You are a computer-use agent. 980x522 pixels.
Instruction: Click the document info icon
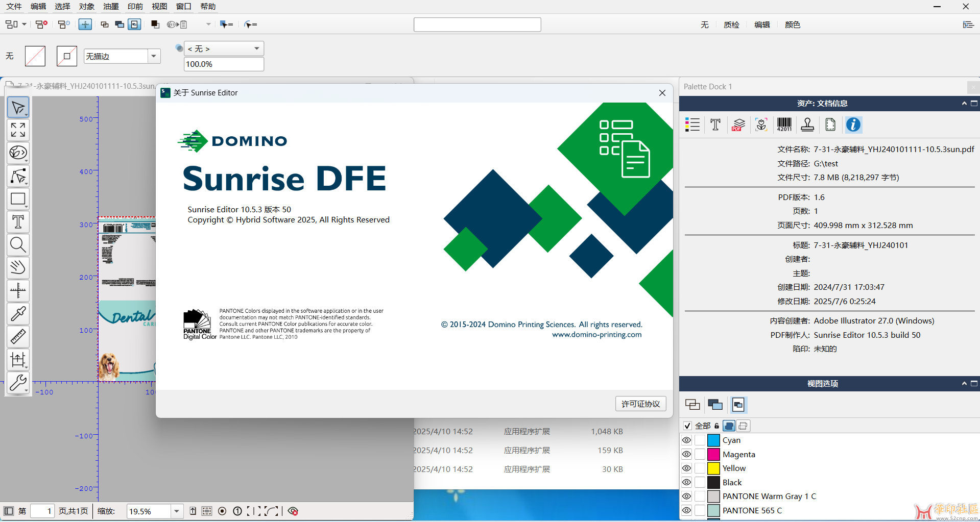(853, 125)
